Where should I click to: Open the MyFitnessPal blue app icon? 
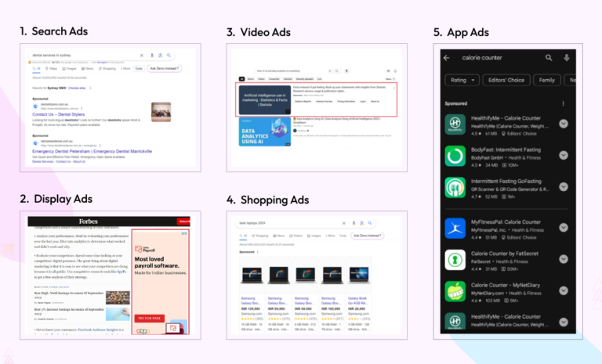(x=455, y=228)
